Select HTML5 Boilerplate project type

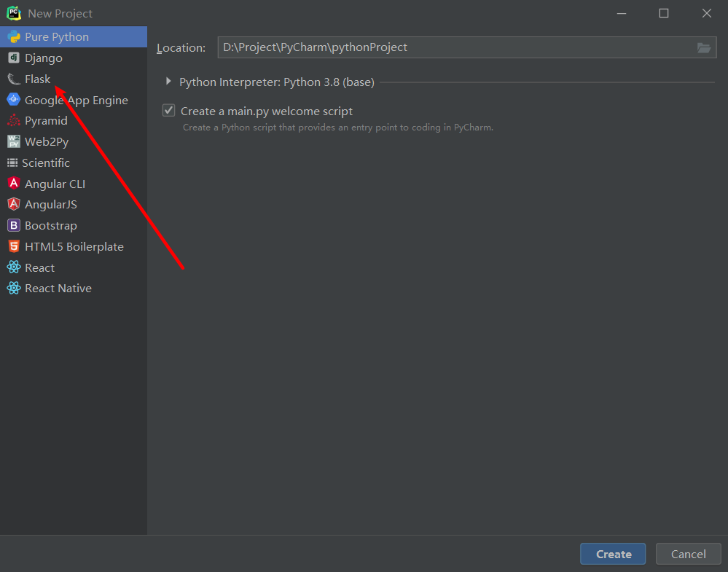tap(74, 246)
